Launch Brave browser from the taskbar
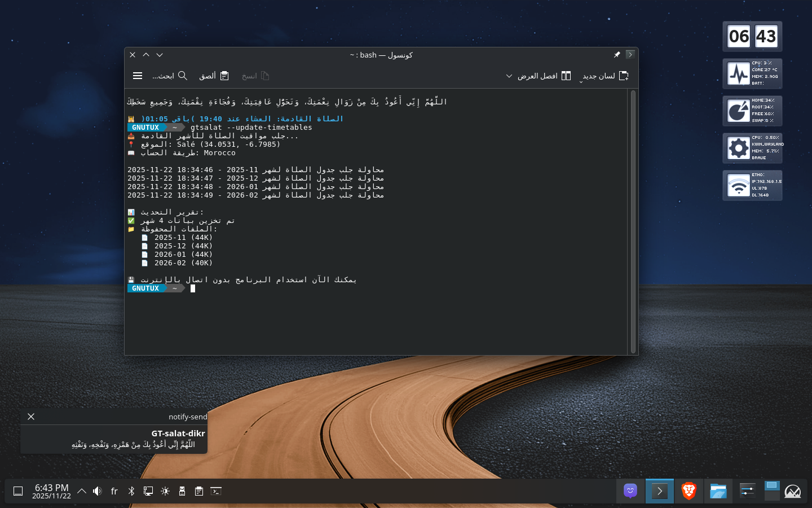Screen dimensions: 812x508 click(689, 491)
